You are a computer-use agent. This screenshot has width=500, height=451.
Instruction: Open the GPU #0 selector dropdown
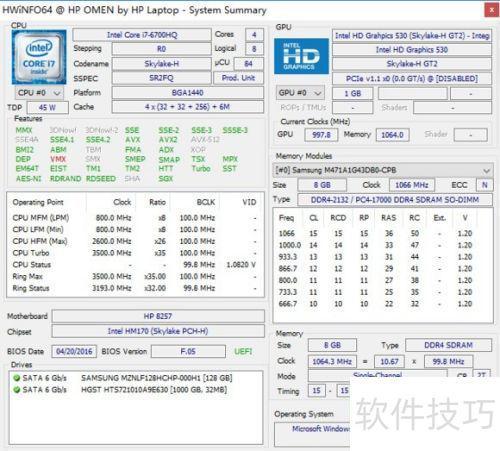tap(300, 93)
